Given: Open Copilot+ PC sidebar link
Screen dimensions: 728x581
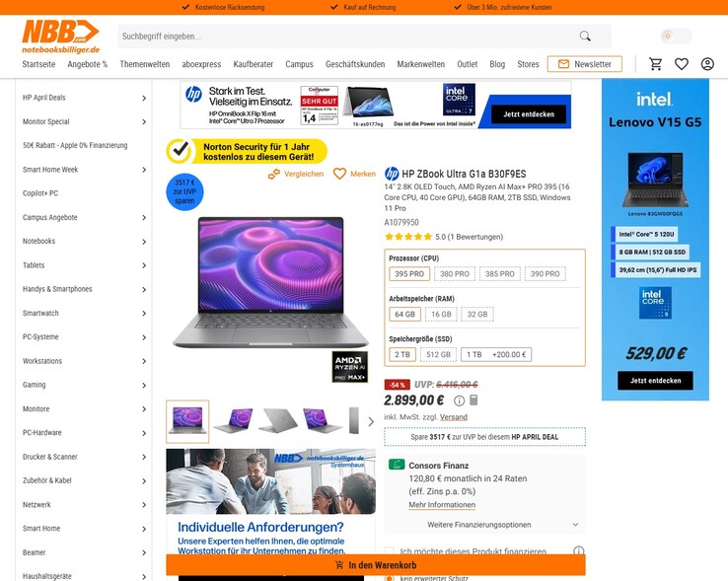Looking at the screenshot, I should coord(40,193).
